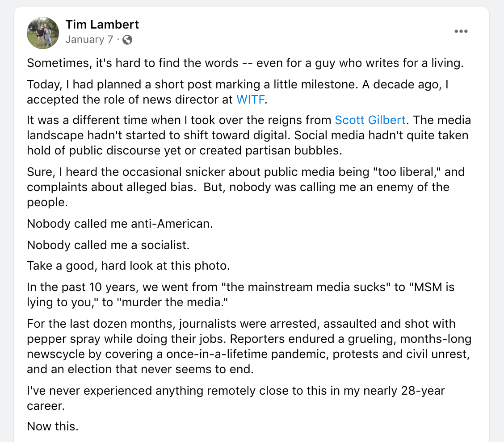Click the opening line starting "Sometimes, it's hard"
This screenshot has height=442, width=504.
pos(245,63)
